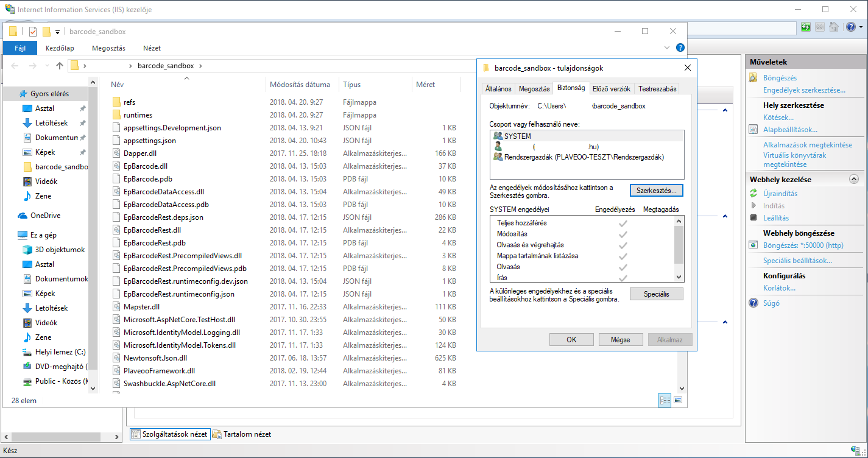Click the up arrow navigation icon
The height and width of the screenshot is (458, 868).
click(59, 66)
